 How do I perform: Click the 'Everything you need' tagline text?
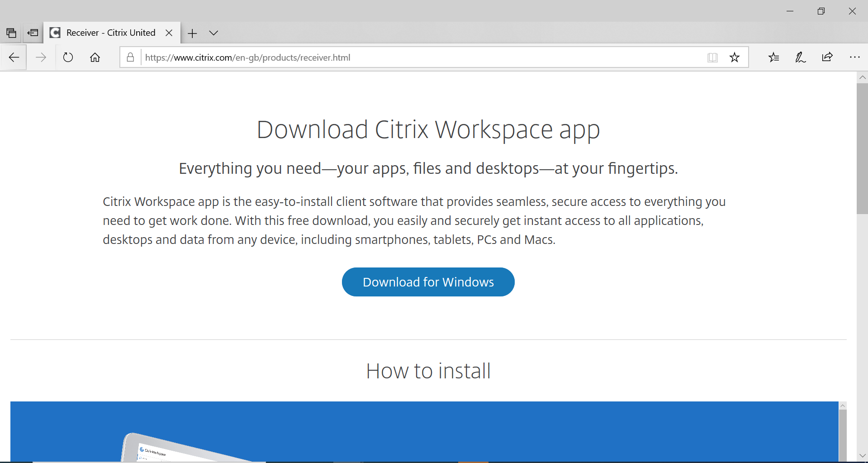(428, 168)
